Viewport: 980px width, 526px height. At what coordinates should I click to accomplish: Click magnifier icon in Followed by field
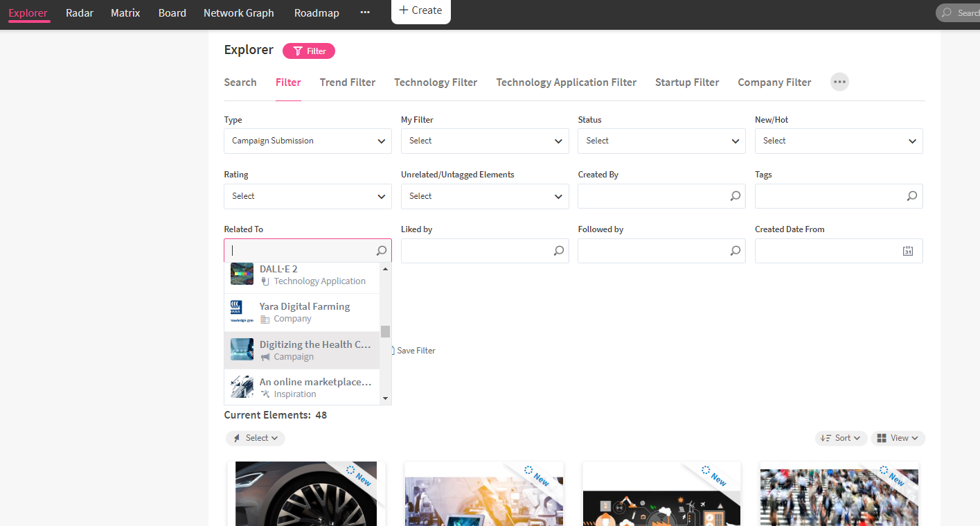tap(735, 251)
